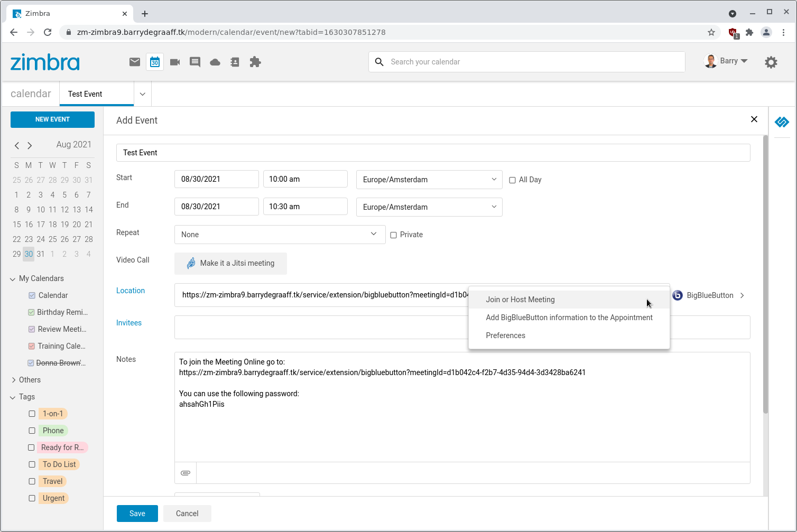Image resolution: width=797 pixels, height=532 pixels.
Task: Click the NEW EVENT button
Action: [52, 119]
